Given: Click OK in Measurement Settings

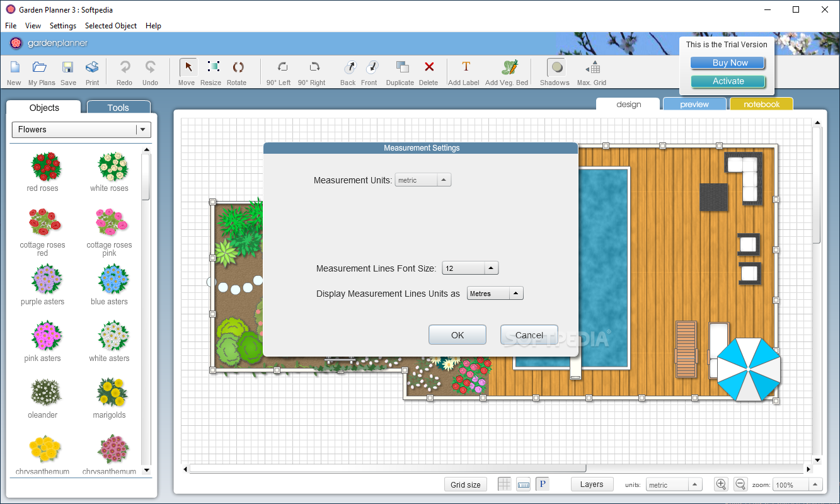Looking at the screenshot, I should (457, 335).
